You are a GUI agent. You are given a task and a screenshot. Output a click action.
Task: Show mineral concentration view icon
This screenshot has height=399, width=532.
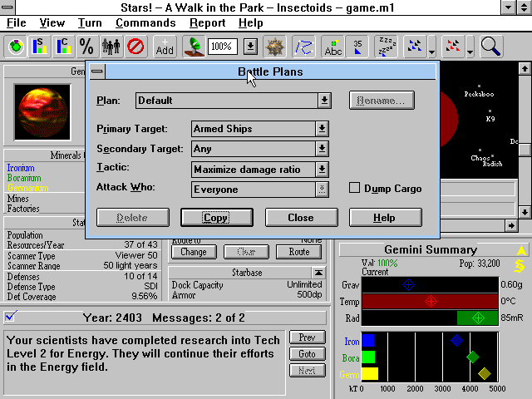(x=63, y=47)
